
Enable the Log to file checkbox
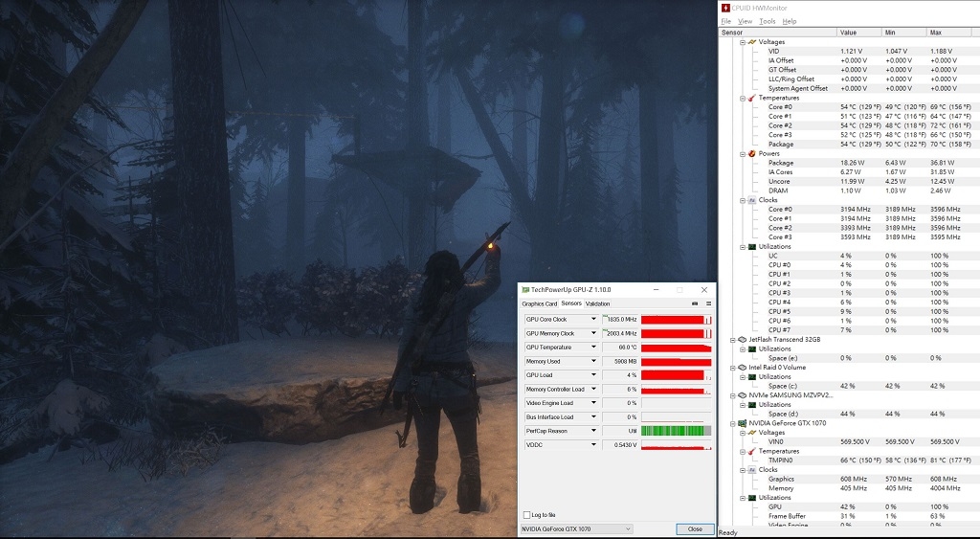click(526, 515)
